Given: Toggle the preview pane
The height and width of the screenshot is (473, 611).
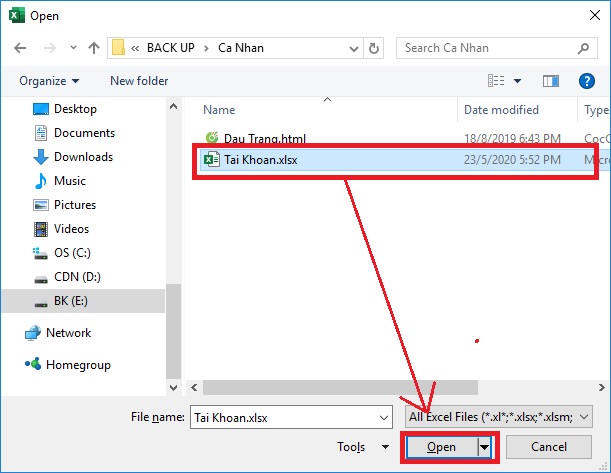Looking at the screenshot, I should click(551, 81).
